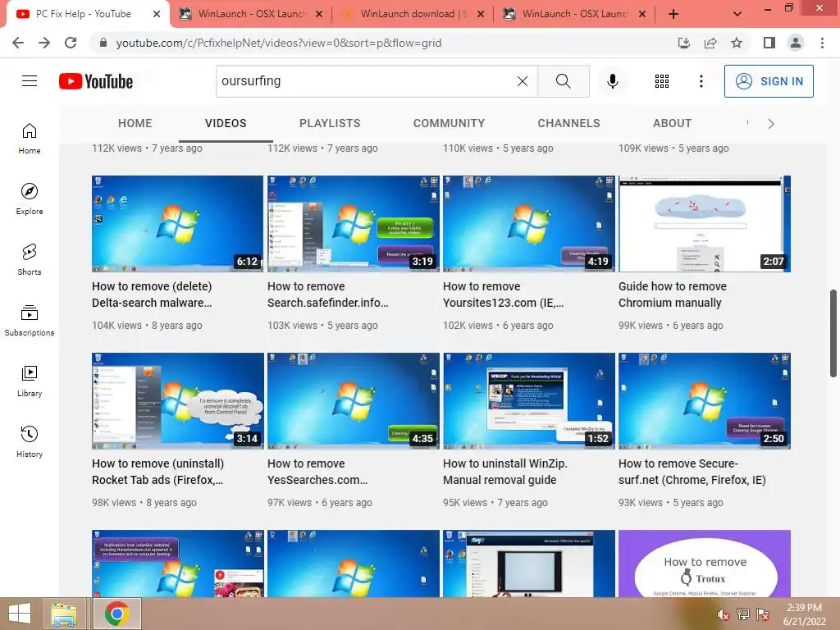Switch to the CHANNELS tab
840x630 pixels.
(x=569, y=123)
